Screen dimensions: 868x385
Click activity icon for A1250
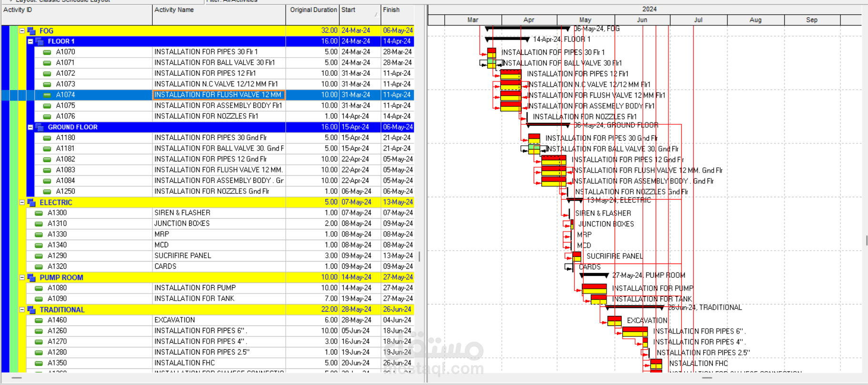pos(47,192)
